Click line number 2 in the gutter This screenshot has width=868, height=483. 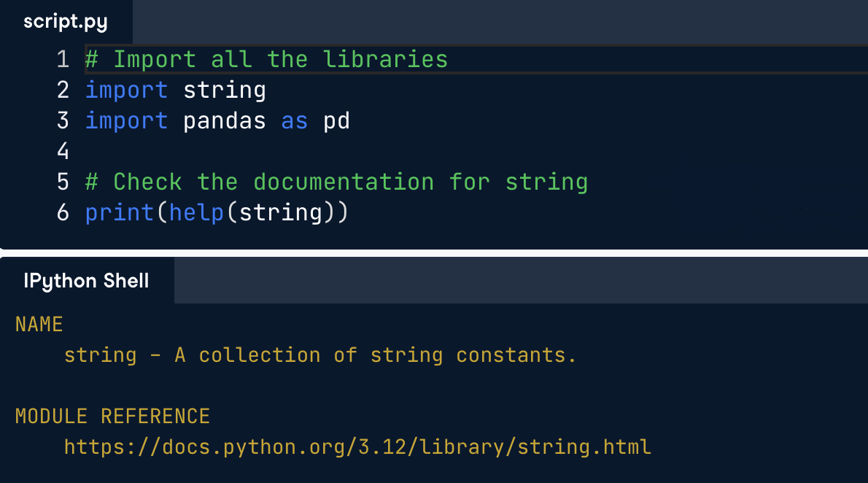[63, 90]
